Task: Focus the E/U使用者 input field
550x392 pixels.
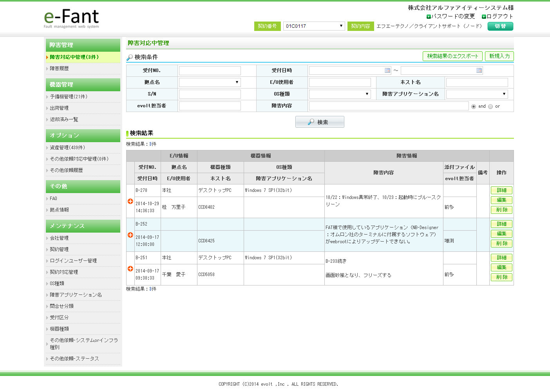Action: tap(340, 82)
